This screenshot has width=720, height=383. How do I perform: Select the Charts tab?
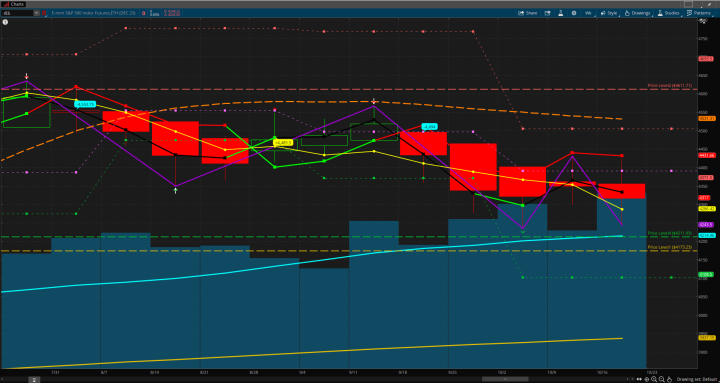(x=14, y=4)
